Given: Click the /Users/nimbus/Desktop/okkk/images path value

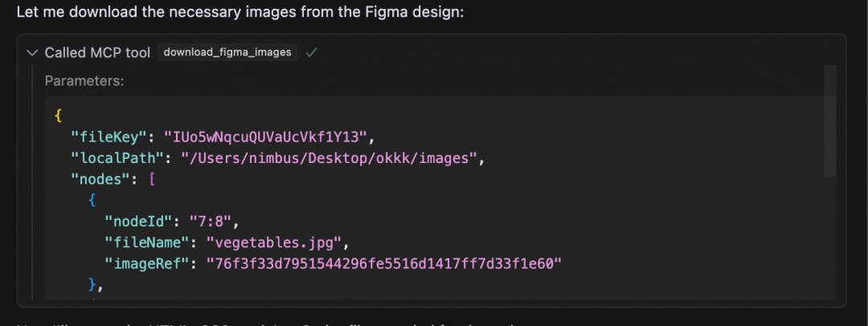Looking at the screenshot, I should click(x=329, y=158).
